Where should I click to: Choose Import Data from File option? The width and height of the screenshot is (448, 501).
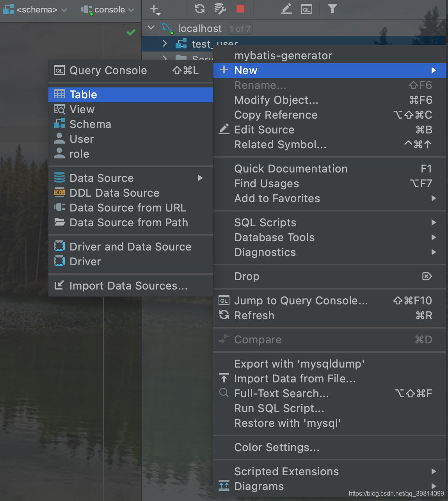295,378
